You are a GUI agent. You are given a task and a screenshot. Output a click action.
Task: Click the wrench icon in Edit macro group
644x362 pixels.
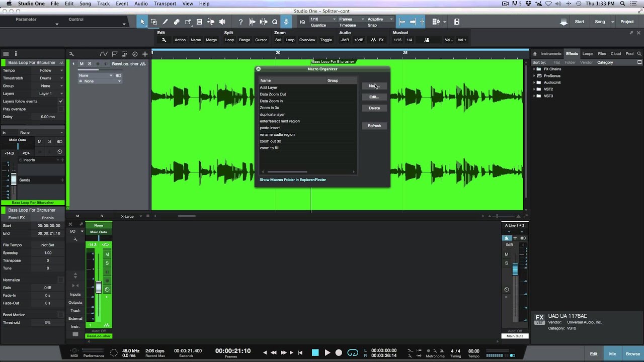point(164,40)
